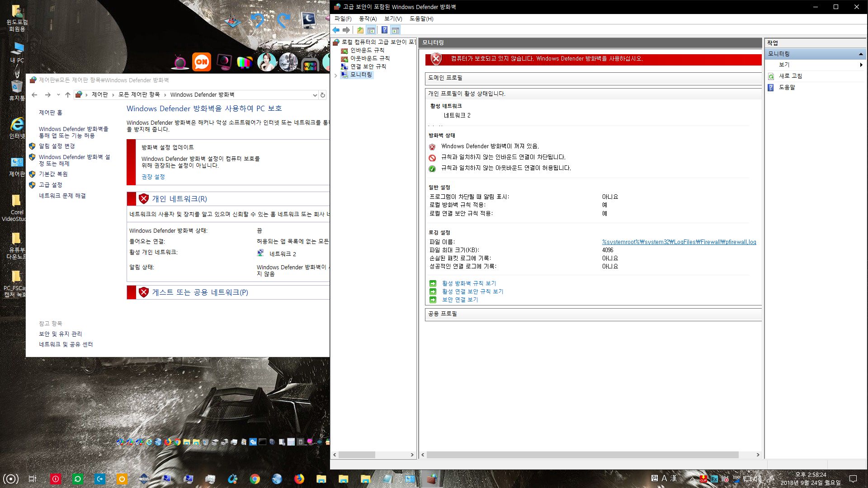Click the Control Panel window forward arrow
Viewport: 868px width, 488px height.
point(47,95)
